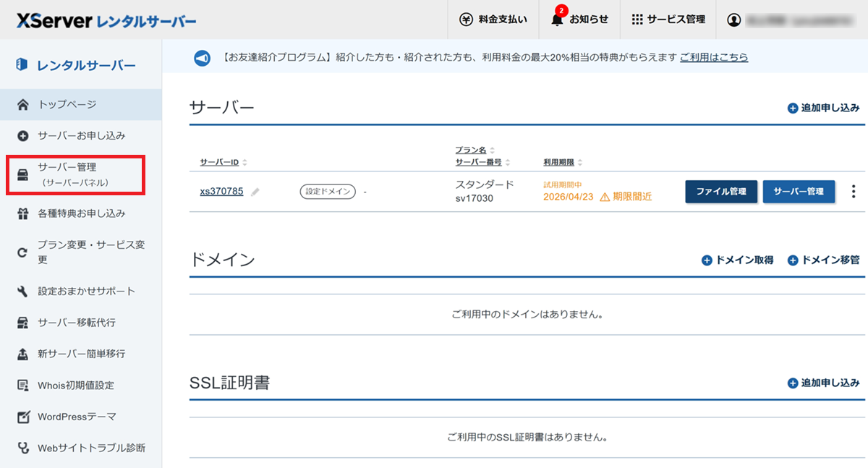Open the three-dot menu for xs370785
This screenshot has width=868, height=468.
tap(854, 192)
